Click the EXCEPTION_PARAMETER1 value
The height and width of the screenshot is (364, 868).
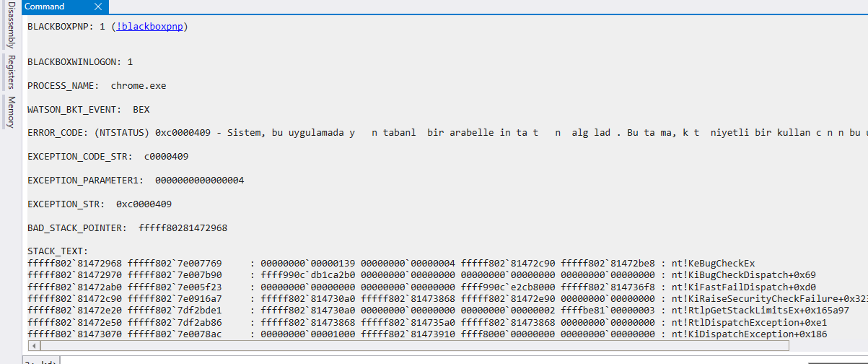coord(200,180)
